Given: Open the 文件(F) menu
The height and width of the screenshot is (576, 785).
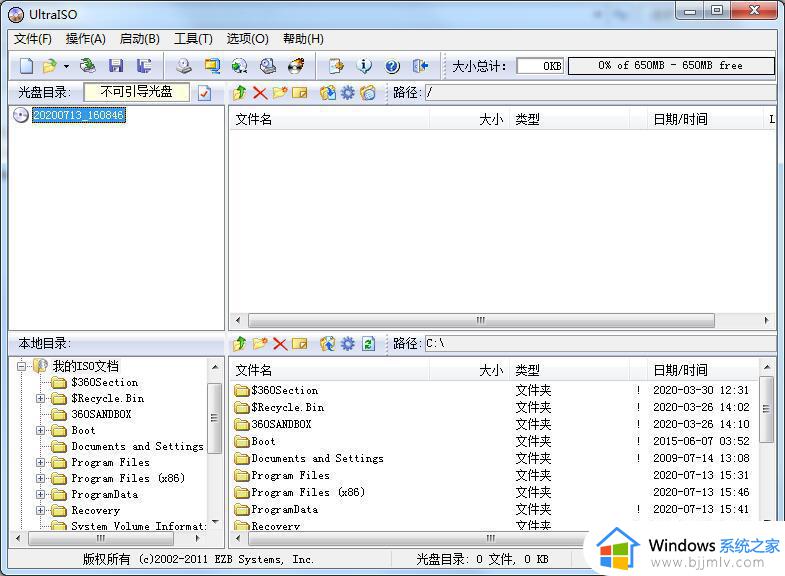Looking at the screenshot, I should tap(33, 39).
